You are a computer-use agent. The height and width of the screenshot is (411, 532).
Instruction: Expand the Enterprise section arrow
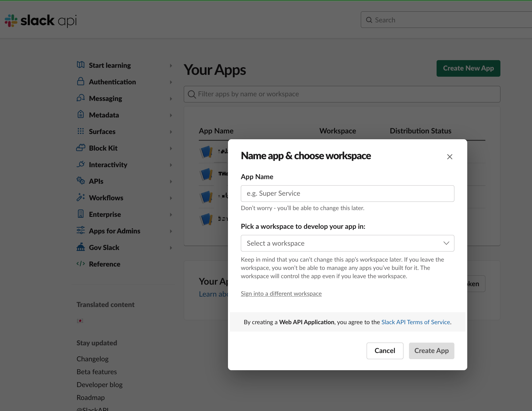171,215
